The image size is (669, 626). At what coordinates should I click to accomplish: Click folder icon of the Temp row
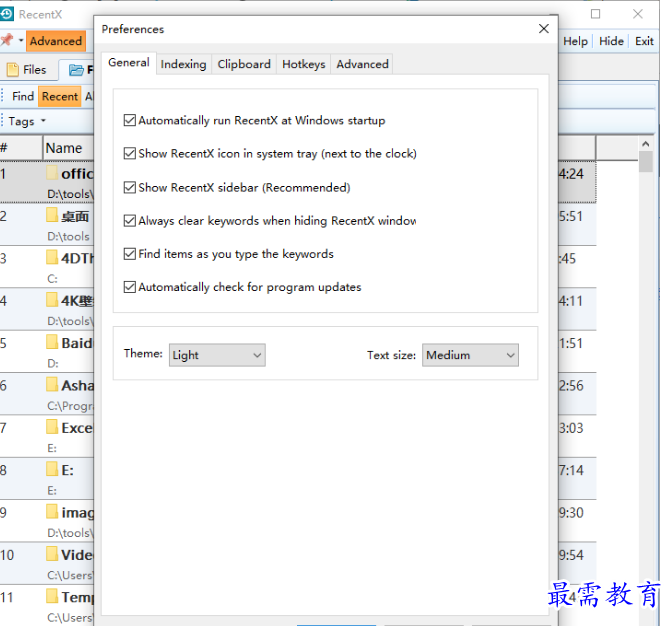pos(52,596)
